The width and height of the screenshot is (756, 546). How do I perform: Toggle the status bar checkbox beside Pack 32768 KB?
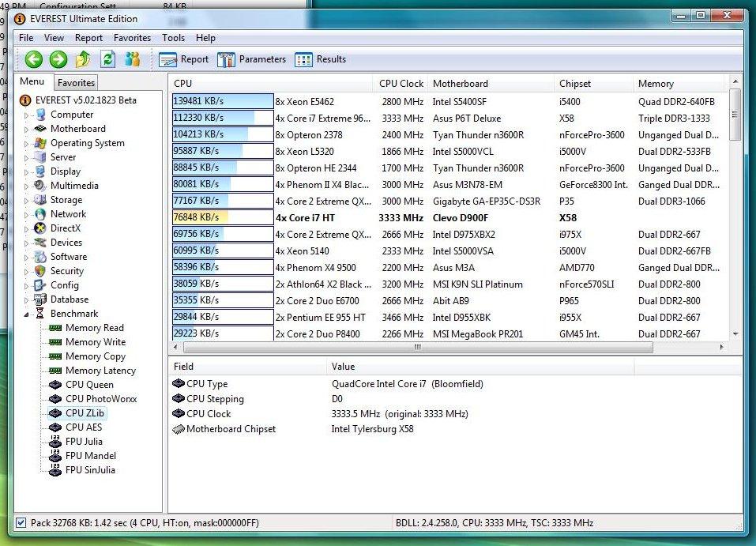pyautogui.click(x=21, y=523)
